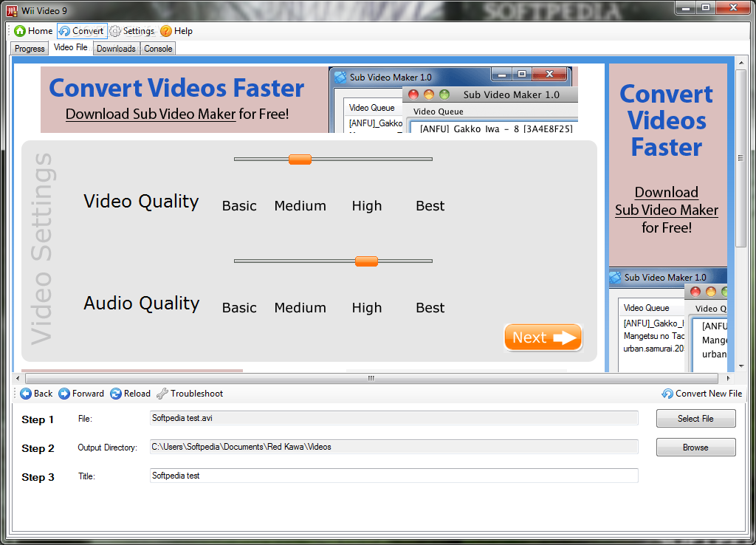Click the vertical scrollbar up arrow
Screen dimensions: 756x545
coord(740,62)
